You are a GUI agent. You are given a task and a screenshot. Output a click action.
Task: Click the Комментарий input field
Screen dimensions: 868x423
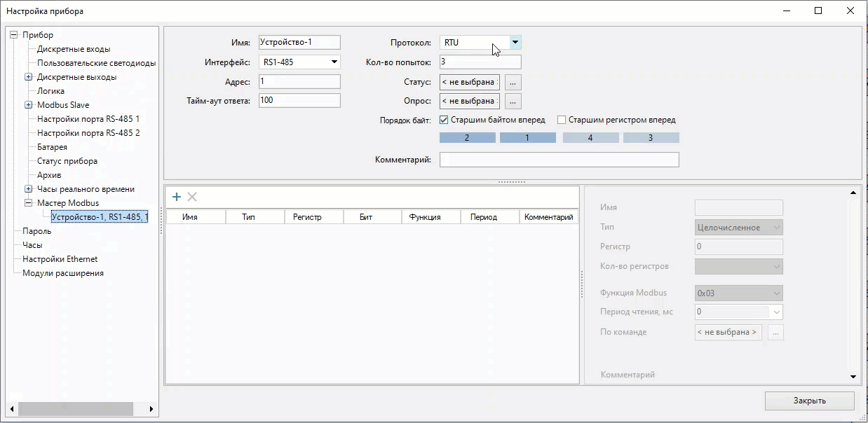[559, 160]
